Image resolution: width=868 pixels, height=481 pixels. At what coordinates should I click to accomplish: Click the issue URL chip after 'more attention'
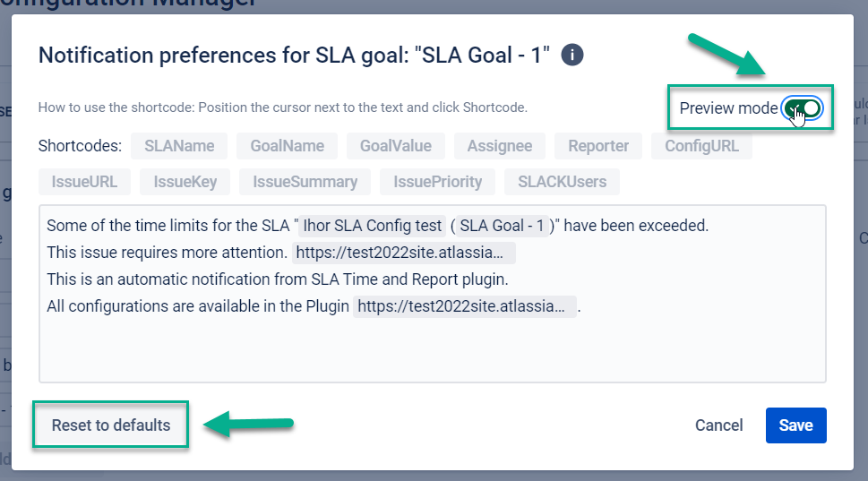(x=404, y=253)
